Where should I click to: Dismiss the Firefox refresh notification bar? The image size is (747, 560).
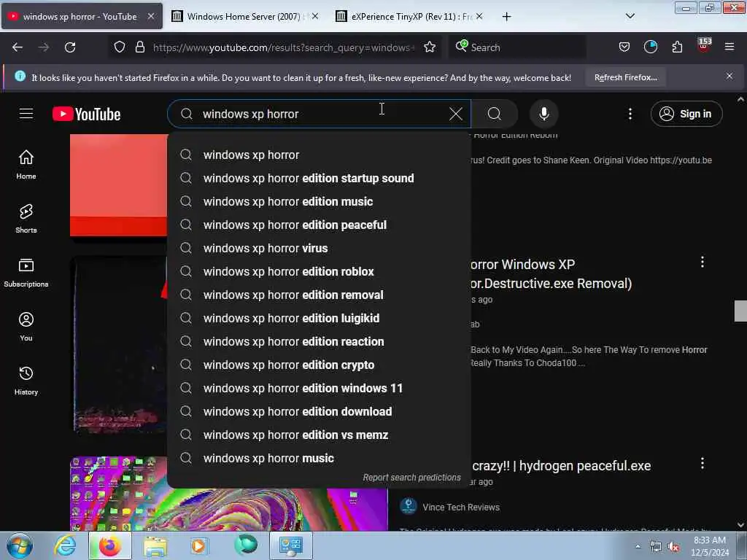[x=729, y=76]
